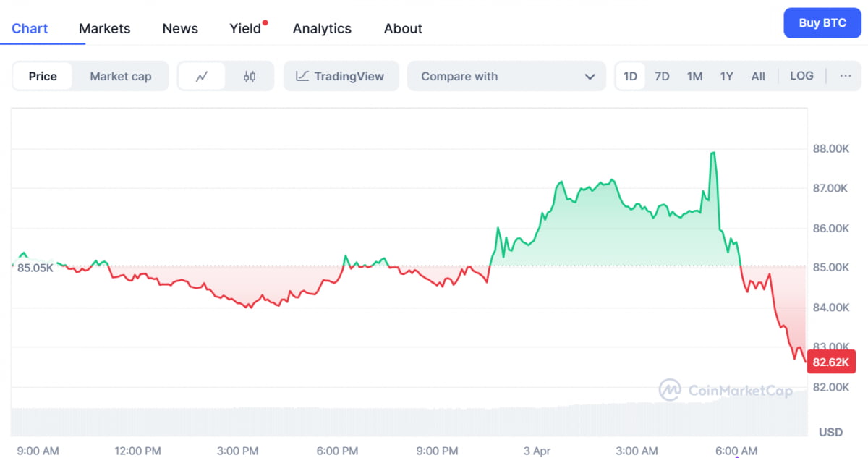Open TradingView chart mode
868x458 pixels.
coord(341,77)
